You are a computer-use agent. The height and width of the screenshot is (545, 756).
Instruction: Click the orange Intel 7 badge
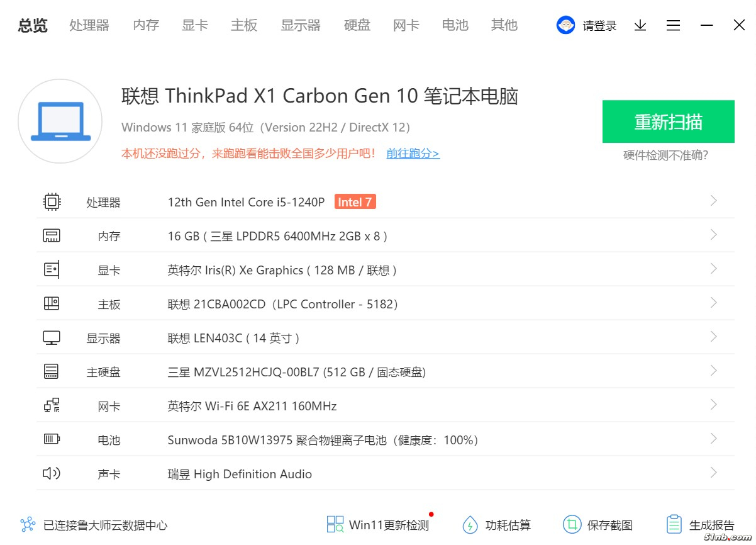coord(355,202)
